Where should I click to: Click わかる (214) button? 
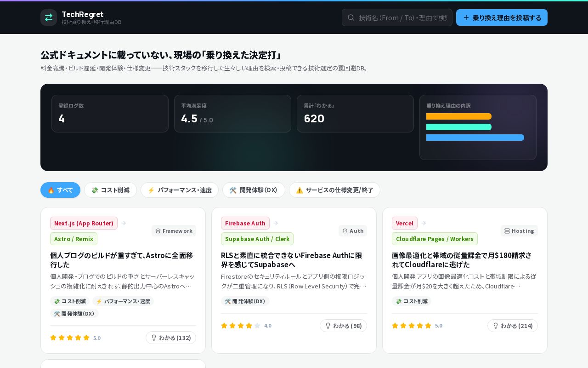(x=513, y=326)
